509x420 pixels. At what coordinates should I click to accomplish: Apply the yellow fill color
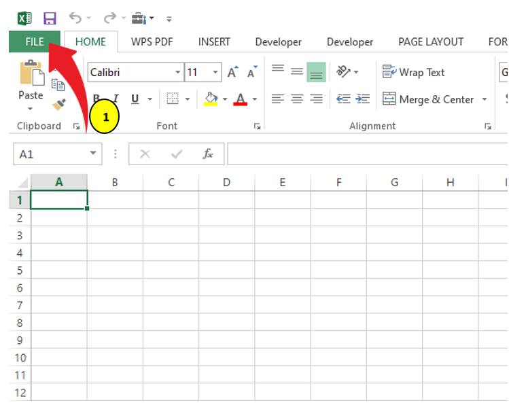coord(211,99)
